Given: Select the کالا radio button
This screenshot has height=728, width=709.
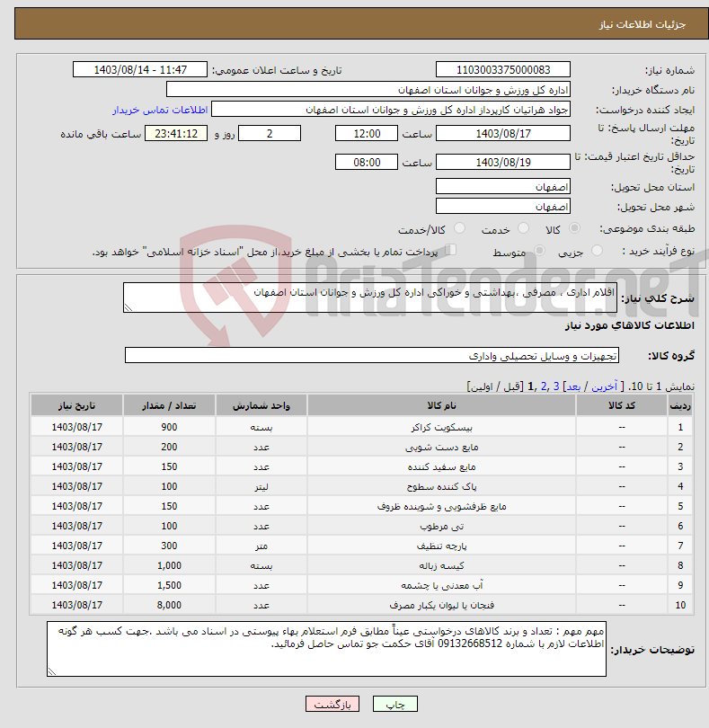Looking at the screenshot, I should click(574, 228).
